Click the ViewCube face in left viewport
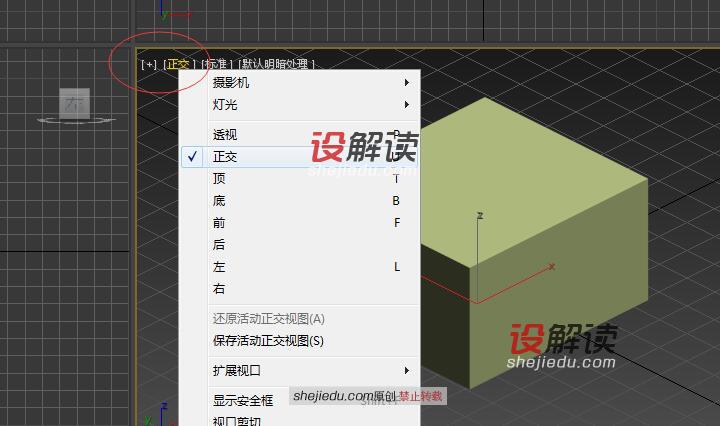Viewport: 720px width, 426px height. [75, 102]
